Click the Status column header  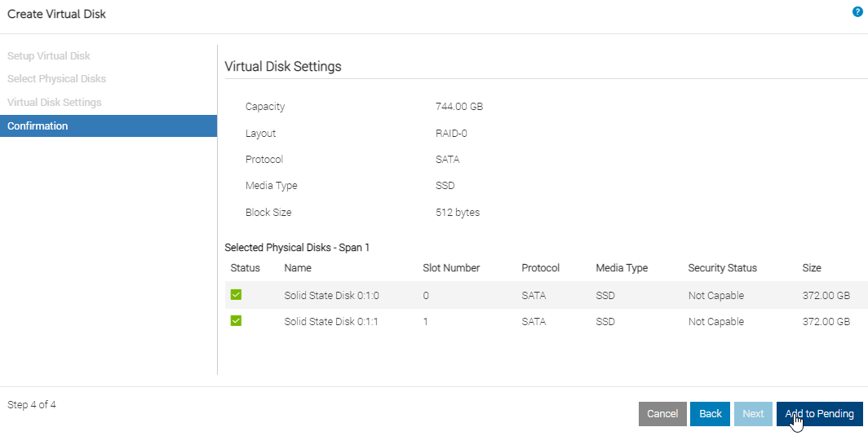click(x=246, y=268)
